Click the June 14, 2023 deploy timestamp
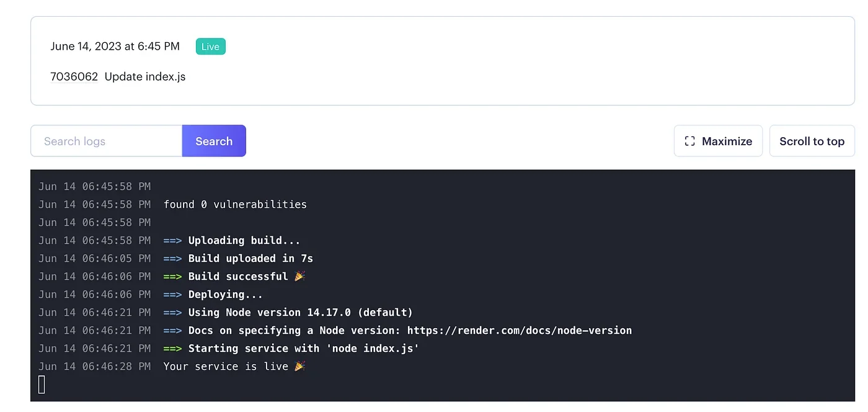Viewport: 868px width, 412px height. coord(115,47)
